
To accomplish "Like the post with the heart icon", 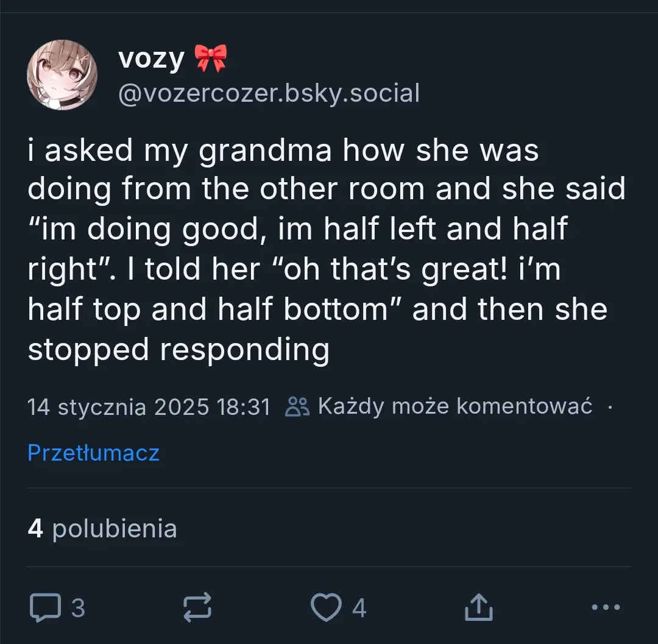I will [326, 607].
